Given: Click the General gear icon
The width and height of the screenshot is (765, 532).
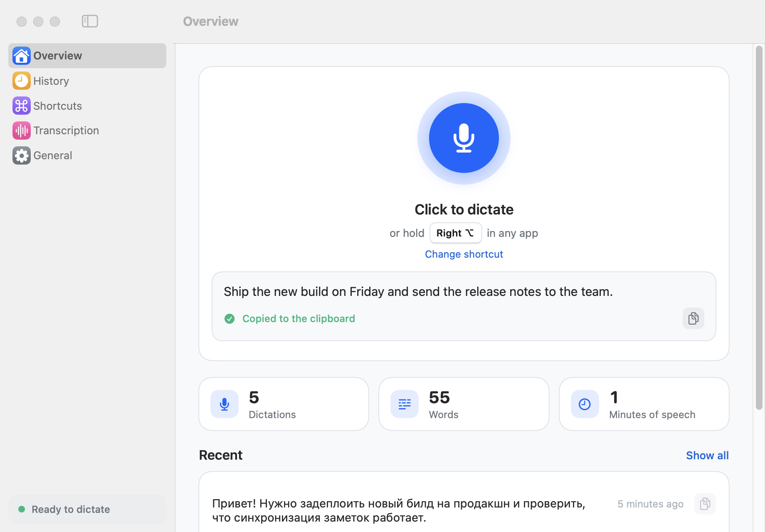Looking at the screenshot, I should pos(21,155).
